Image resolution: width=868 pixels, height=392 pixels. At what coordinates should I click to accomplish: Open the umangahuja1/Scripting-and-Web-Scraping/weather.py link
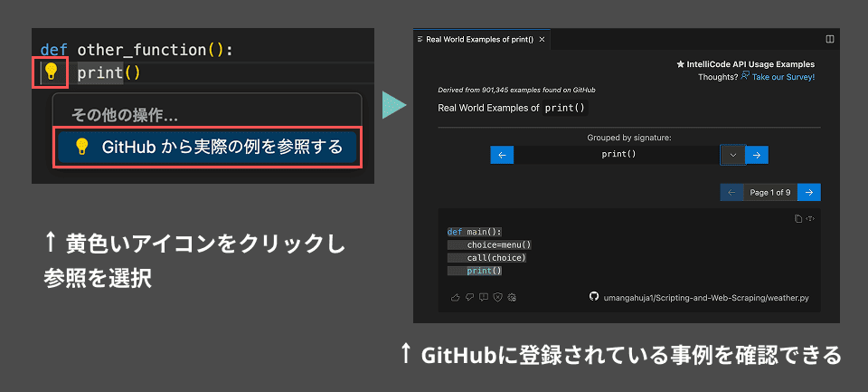click(x=706, y=298)
